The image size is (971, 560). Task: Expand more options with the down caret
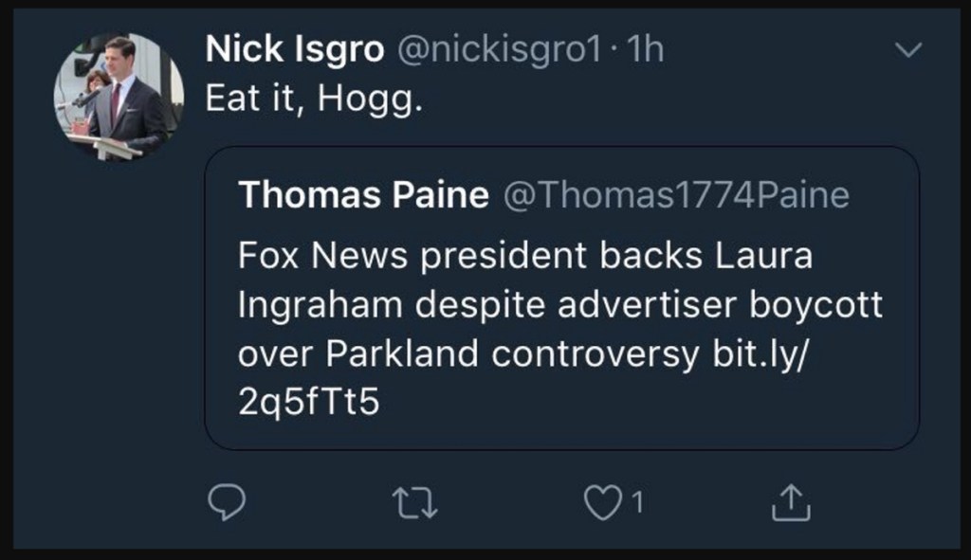pos(909,47)
